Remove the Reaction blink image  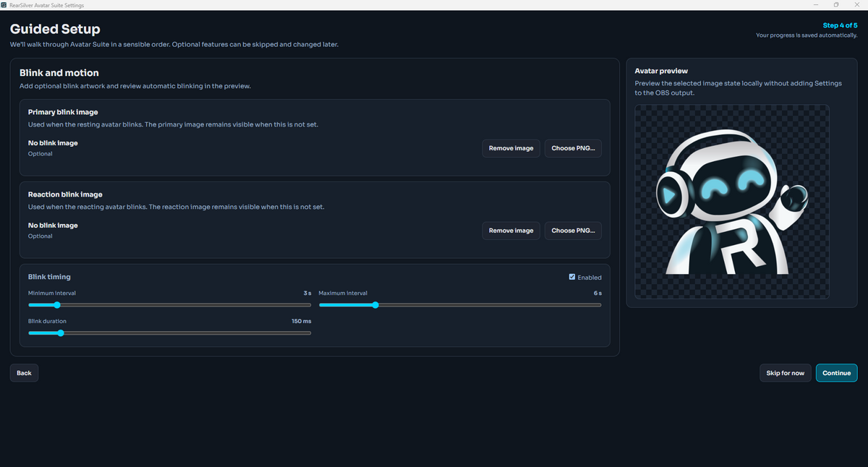point(511,231)
